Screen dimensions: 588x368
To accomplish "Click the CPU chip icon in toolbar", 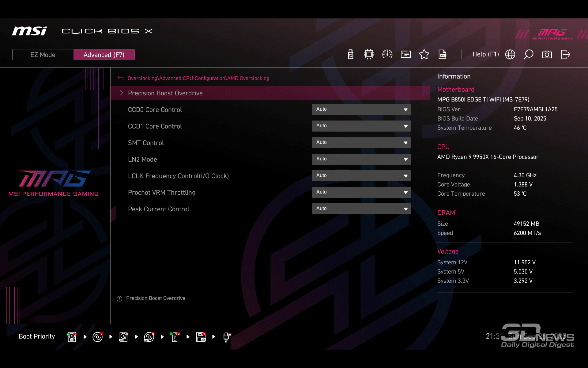I will point(369,55).
